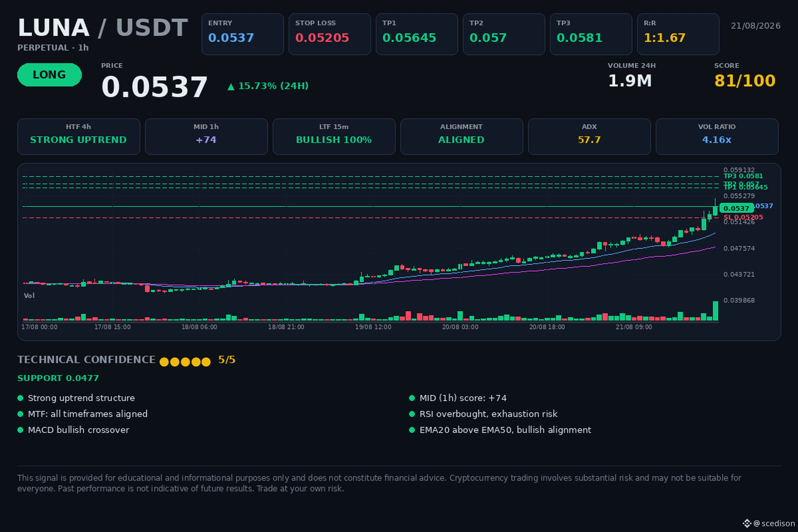798x532 pixels.
Task: Click the 'TP1 0.05645' chart line label
Action: click(745, 187)
